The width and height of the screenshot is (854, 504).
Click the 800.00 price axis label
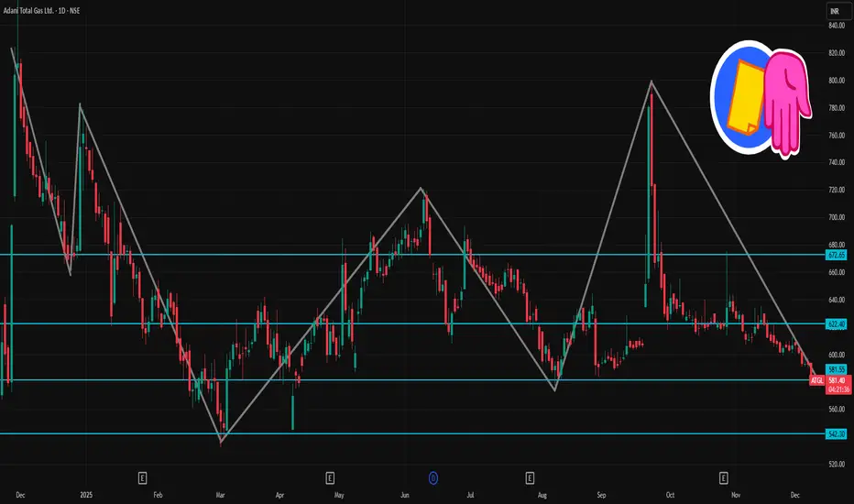(836, 80)
